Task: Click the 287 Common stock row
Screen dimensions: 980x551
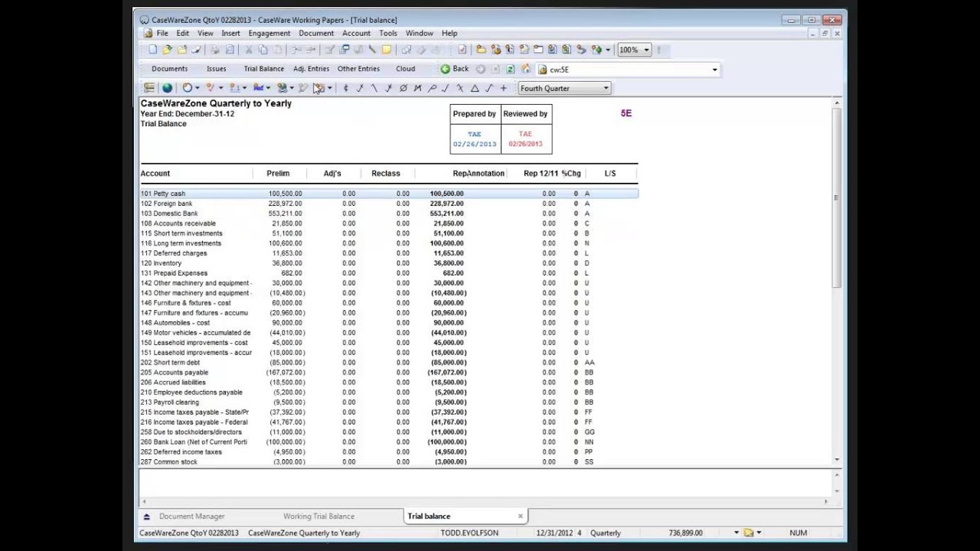Action: click(x=389, y=462)
